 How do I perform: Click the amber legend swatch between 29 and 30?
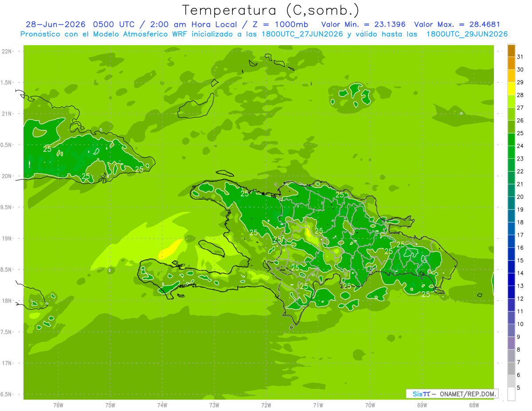tap(511, 76)
